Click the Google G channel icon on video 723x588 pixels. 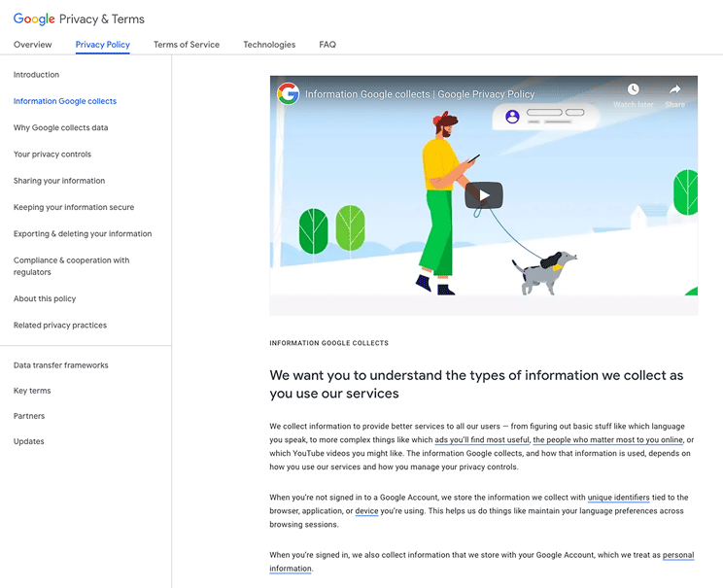click(289, 94)
